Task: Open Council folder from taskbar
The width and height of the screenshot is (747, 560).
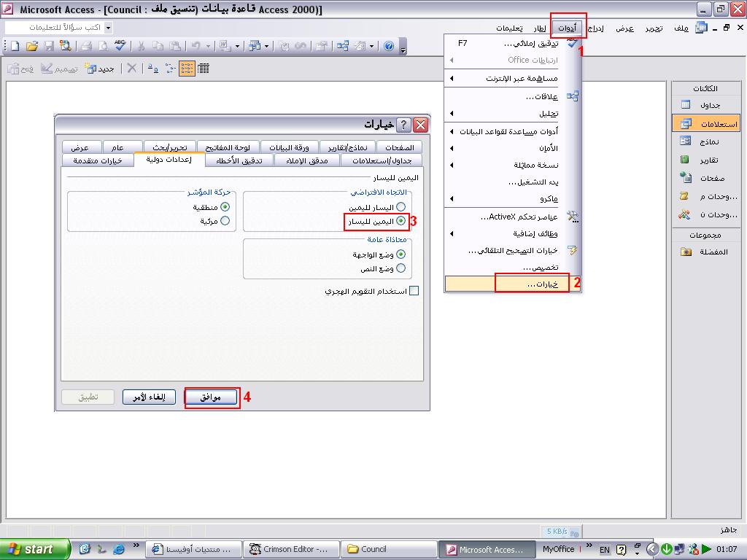Action: (x=389, y=549)
